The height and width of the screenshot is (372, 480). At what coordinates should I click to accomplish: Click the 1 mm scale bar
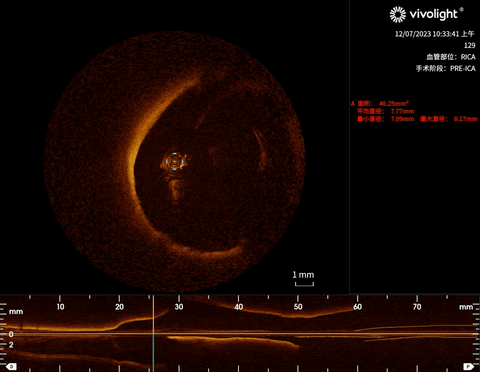[x=304, y=279]
